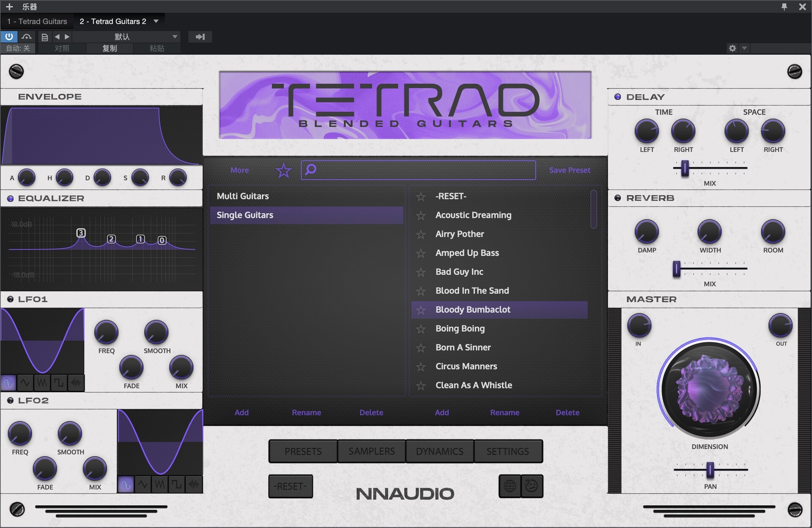Select the Single Guitars category
The height and width of the screenshot is (528, 812).
coord(306,215)
